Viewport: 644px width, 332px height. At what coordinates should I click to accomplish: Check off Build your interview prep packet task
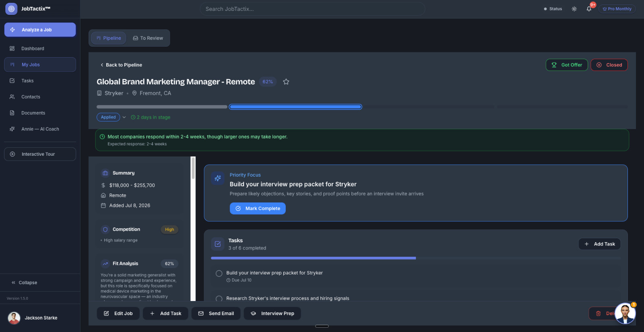219,274
